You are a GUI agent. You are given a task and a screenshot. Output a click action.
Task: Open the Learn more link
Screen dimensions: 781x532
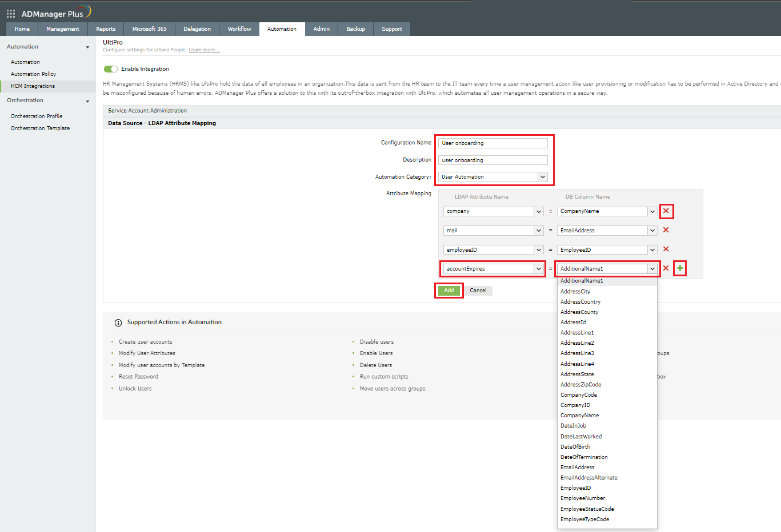click(204, 50)
